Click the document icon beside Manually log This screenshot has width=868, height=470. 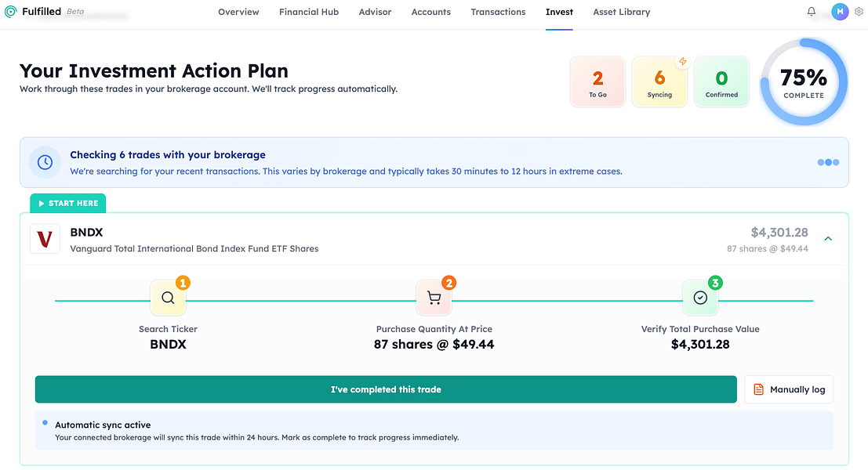click(x=758, y=390)
